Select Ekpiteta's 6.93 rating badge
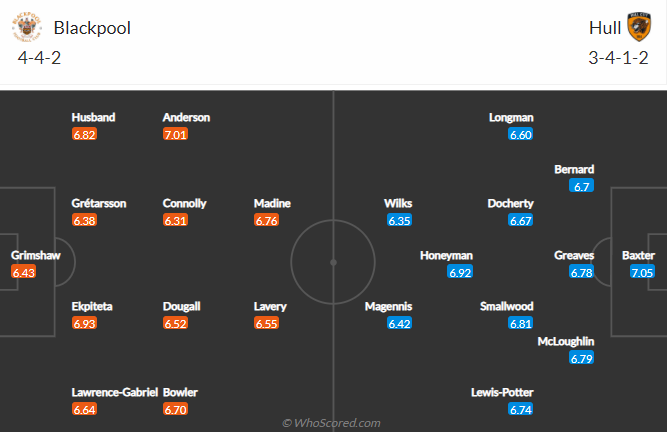Screen dimensions: 668x432 (84, 323)
